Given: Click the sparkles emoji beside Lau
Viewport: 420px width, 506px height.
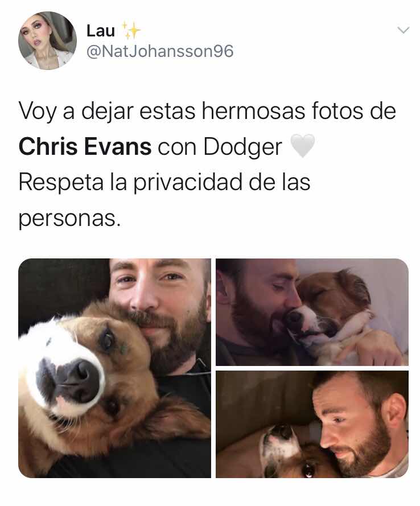Looking at the screenshot, I should (x=130, y=30).
